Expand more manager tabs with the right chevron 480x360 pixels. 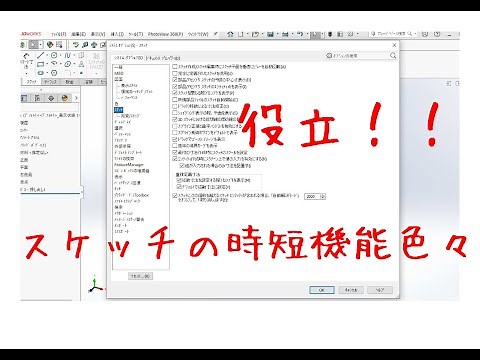click(x=76, y=98)
